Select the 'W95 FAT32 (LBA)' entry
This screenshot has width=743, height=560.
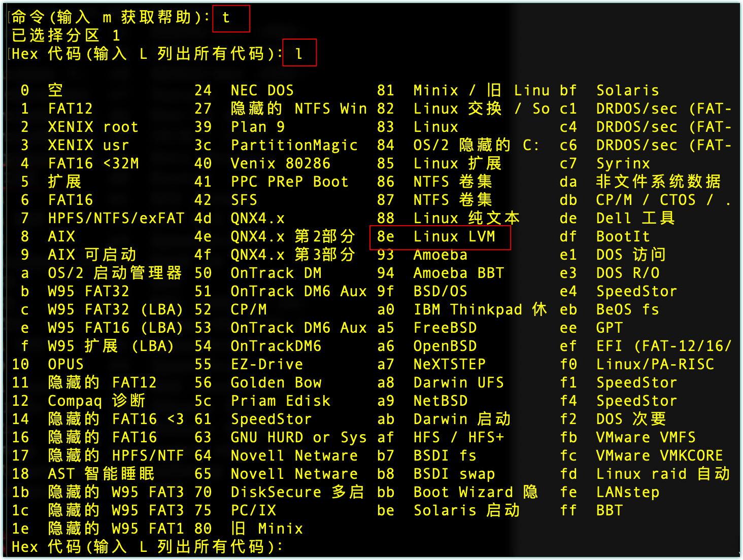115,309
